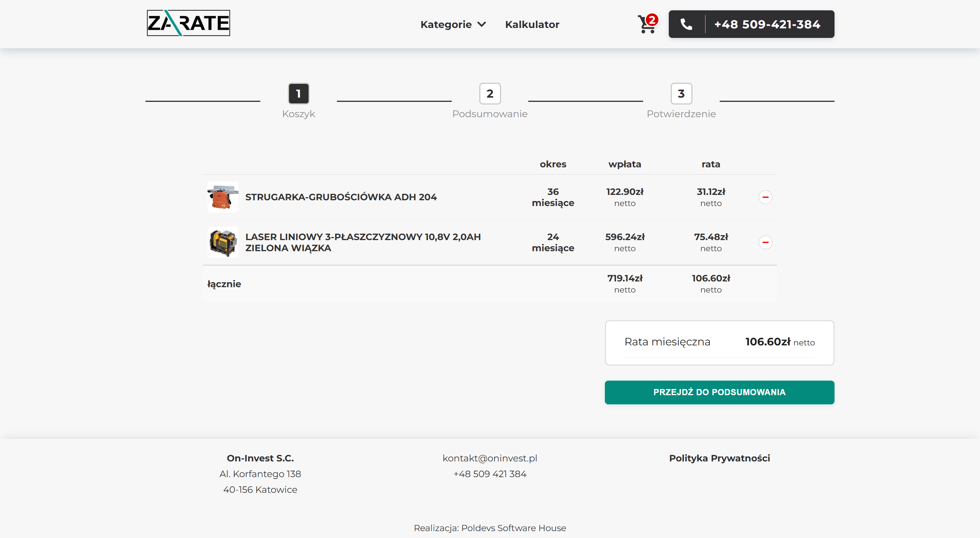Select the step 2 Podsumowanie box
Viewport: 980px width, 538px height.
coord(490,93)
